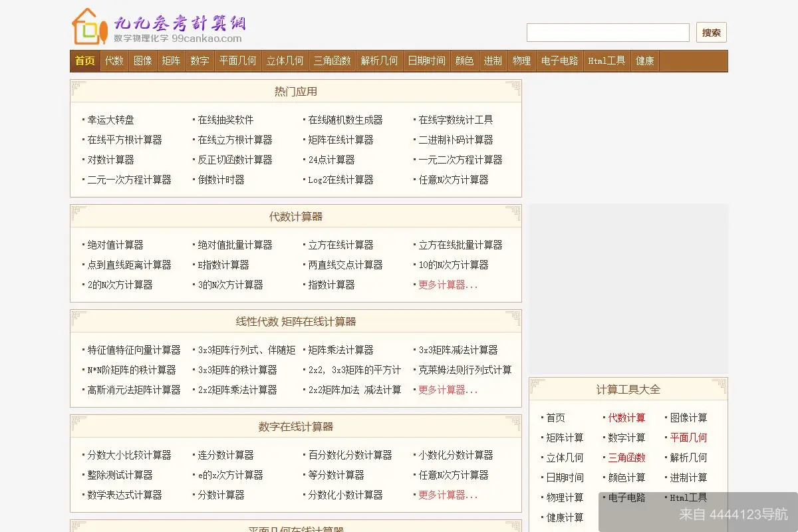
Task: Click 更多计算器 in 代数计算器 section
Action: 448,284
